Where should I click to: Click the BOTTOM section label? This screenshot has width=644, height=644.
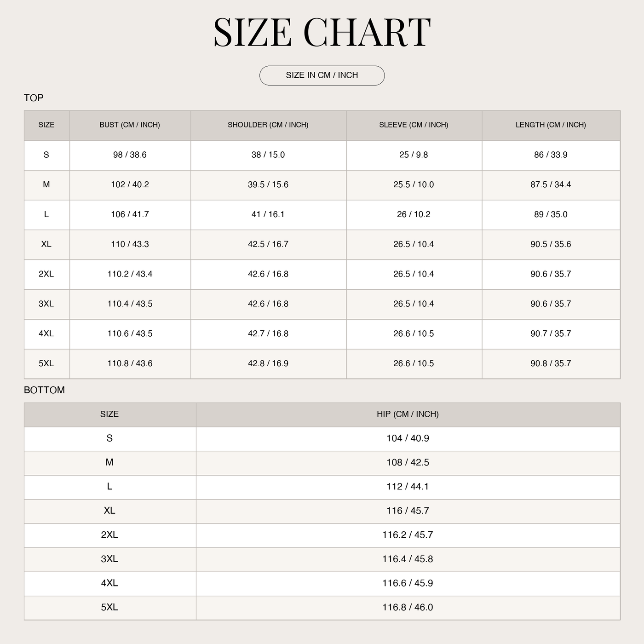tap(44, 390)
